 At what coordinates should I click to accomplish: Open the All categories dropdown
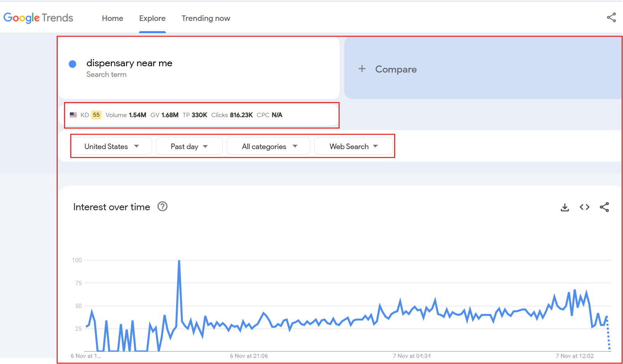click(x=268, y=146)
